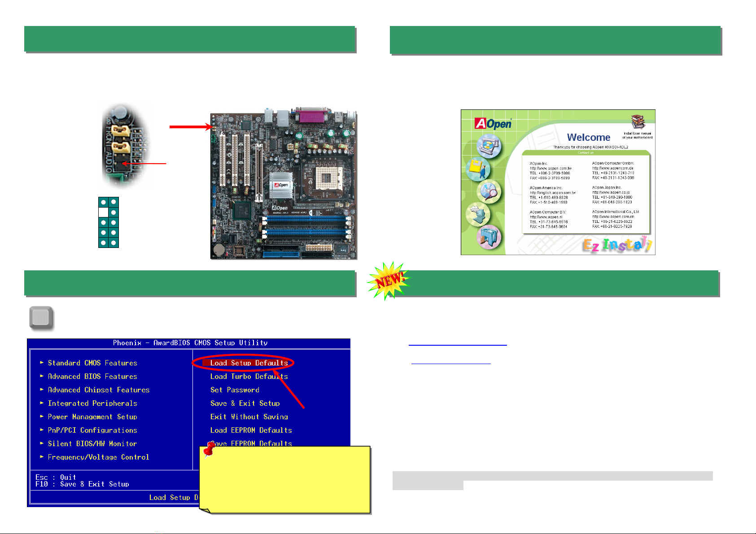Click 'F10 : Save & Exit Setup' hint
Viewport: 756px width, 534px height.
point(82,484)
